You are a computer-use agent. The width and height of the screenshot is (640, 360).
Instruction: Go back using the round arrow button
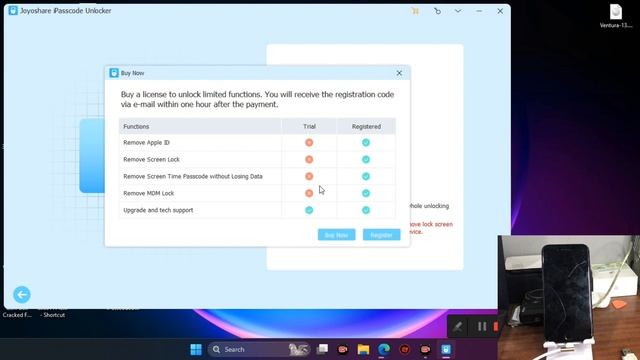(x=22, y=294)
